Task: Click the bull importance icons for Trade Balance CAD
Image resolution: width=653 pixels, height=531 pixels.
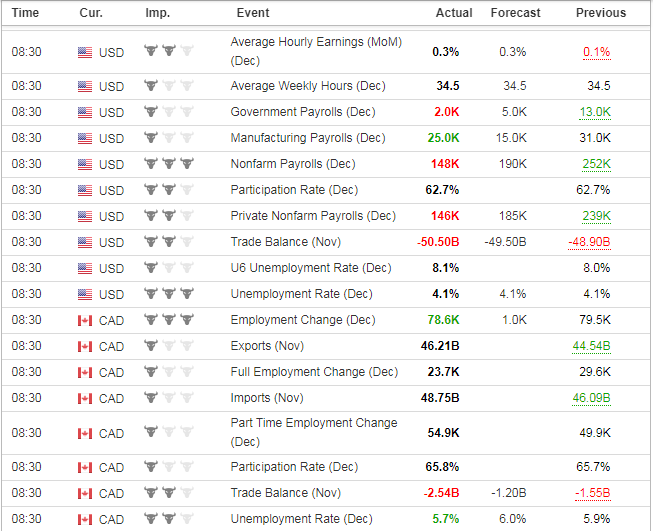Action: [168, 493]
